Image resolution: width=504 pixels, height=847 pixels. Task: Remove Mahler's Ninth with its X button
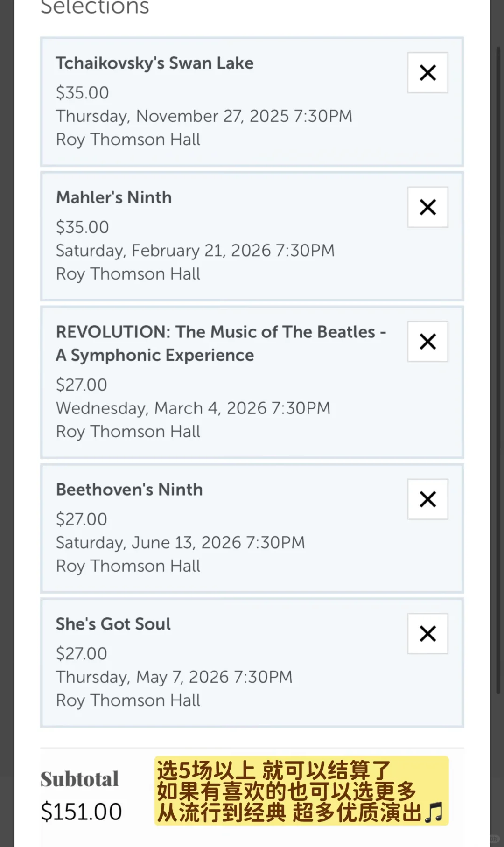tap(427, 207)
